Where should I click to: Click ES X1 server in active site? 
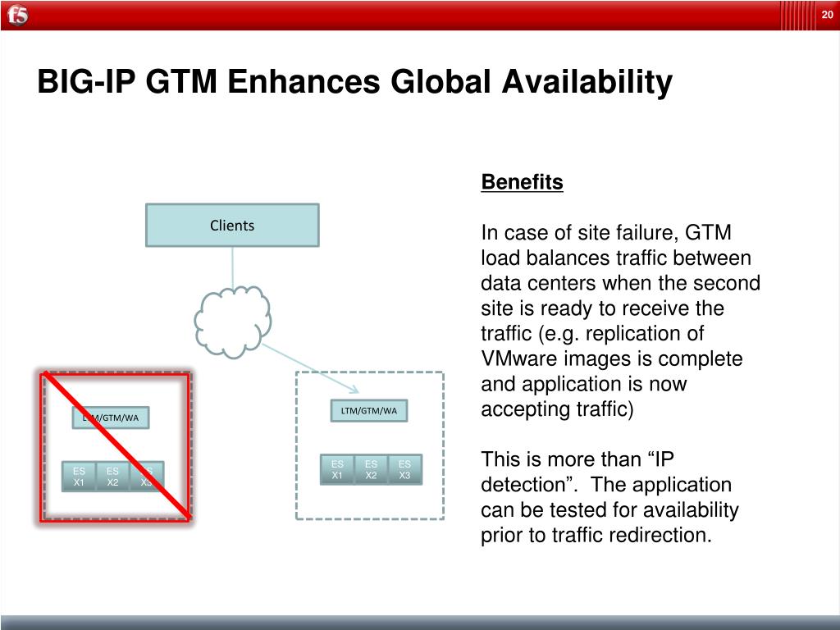(x=337, y=469)
